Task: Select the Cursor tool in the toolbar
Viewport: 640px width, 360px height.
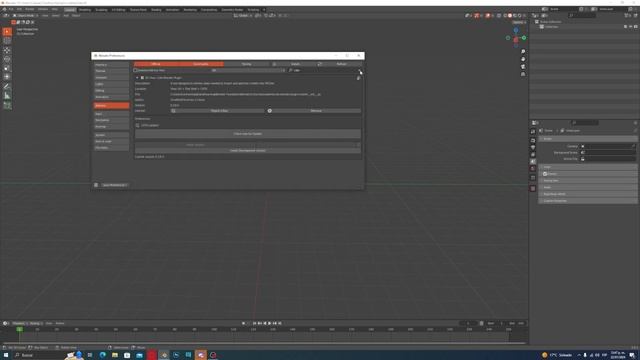Action: coord(7,41)
